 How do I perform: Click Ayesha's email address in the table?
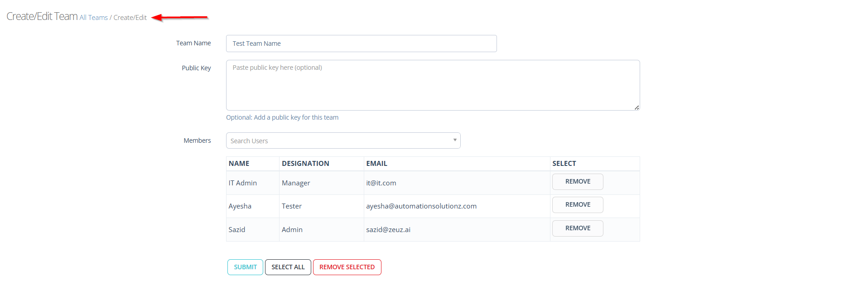click(421, 206)
